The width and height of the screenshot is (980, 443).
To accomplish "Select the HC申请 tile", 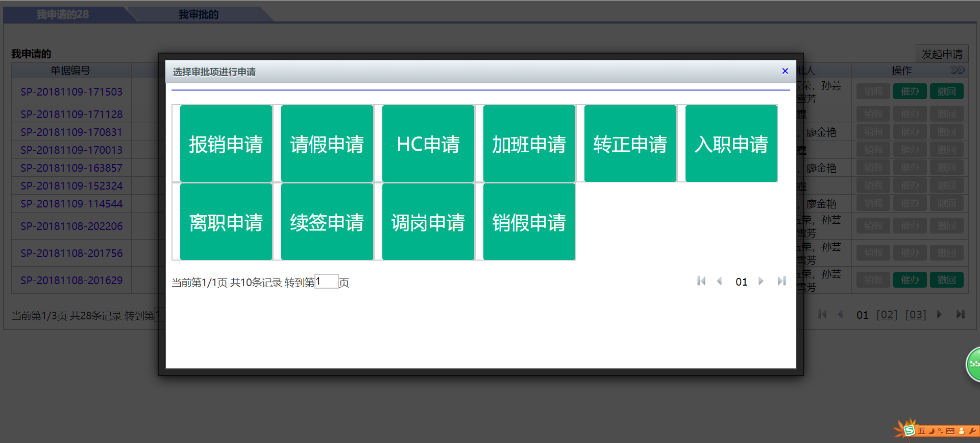I will tap(428, 144).
